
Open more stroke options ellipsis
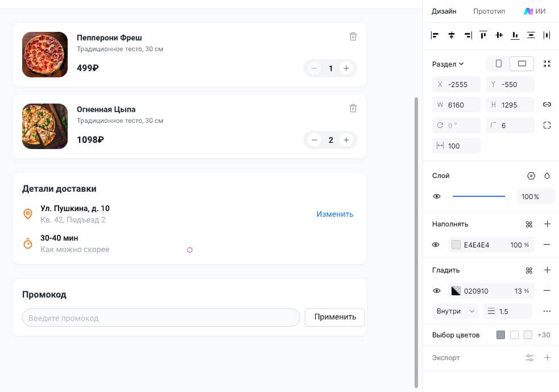547,311
